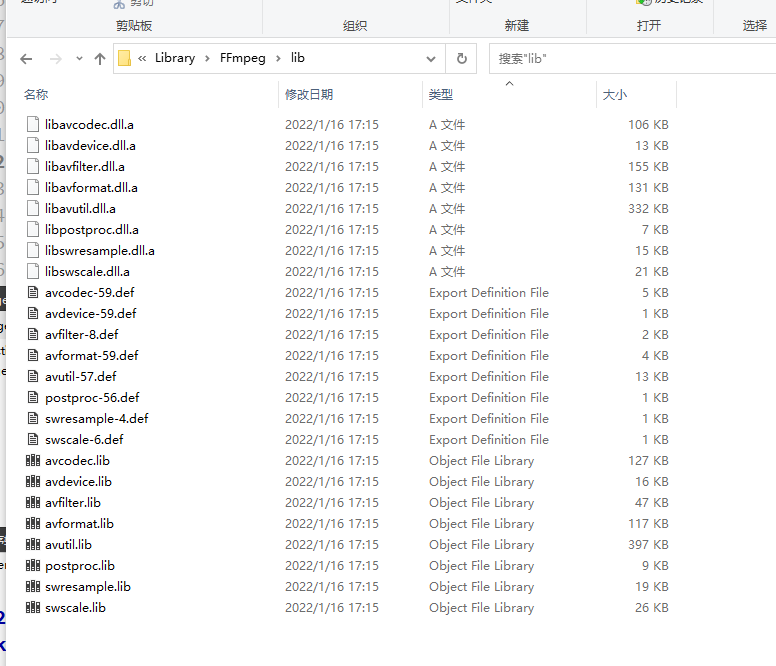Refresh the lib folder view
Screen dimensions: 776x666
pos(461,58)
